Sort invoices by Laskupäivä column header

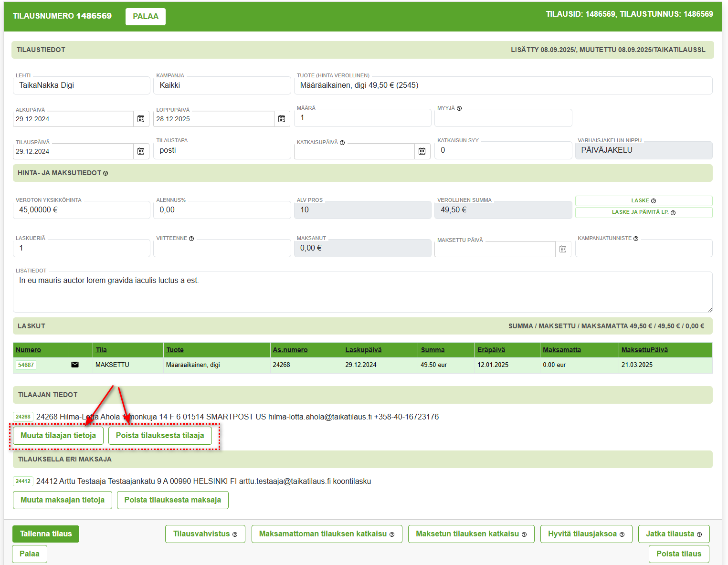tap(363, 350)
